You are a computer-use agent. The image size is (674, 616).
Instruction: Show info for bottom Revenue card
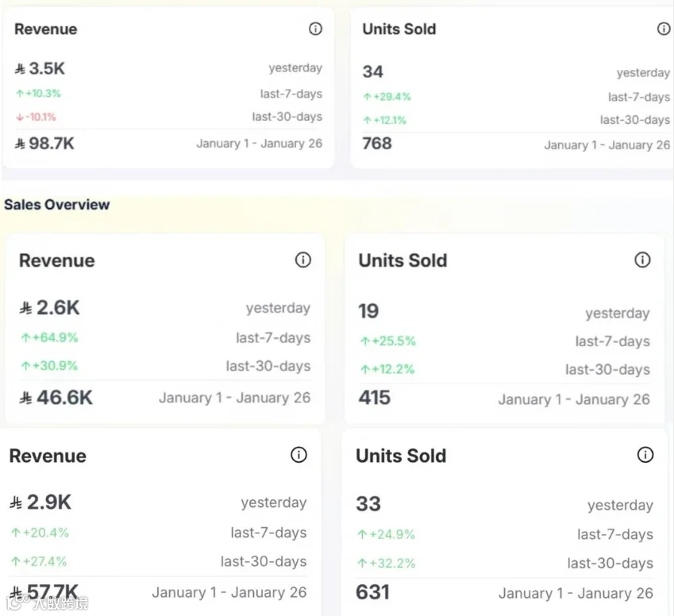298,454
